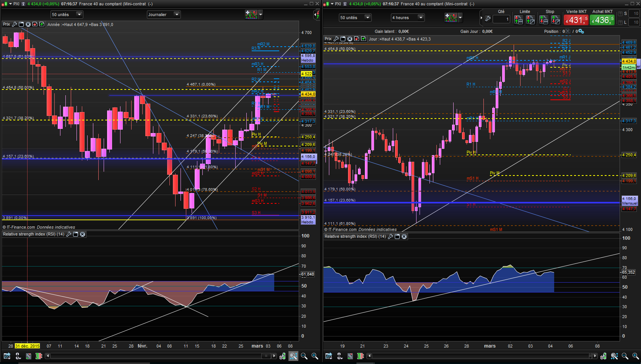641x364 pixels.
Task: Click the add indicator icon in left chart
Action: pos(251,15)
